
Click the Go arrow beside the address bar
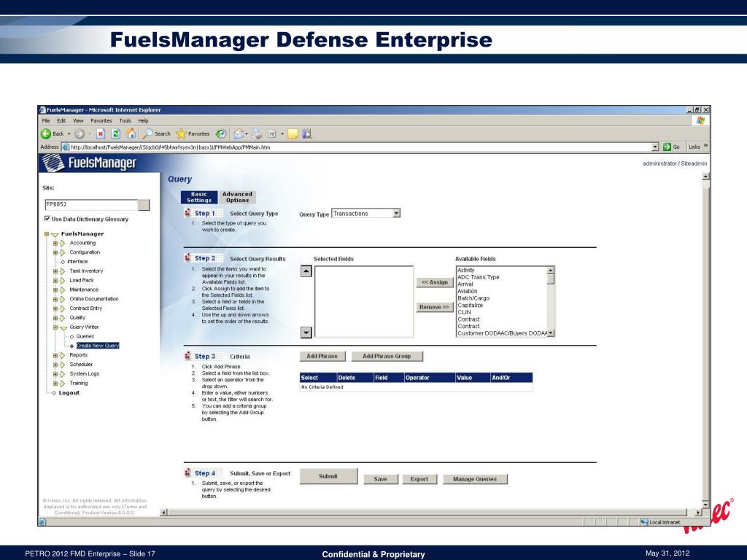(667, 147)
